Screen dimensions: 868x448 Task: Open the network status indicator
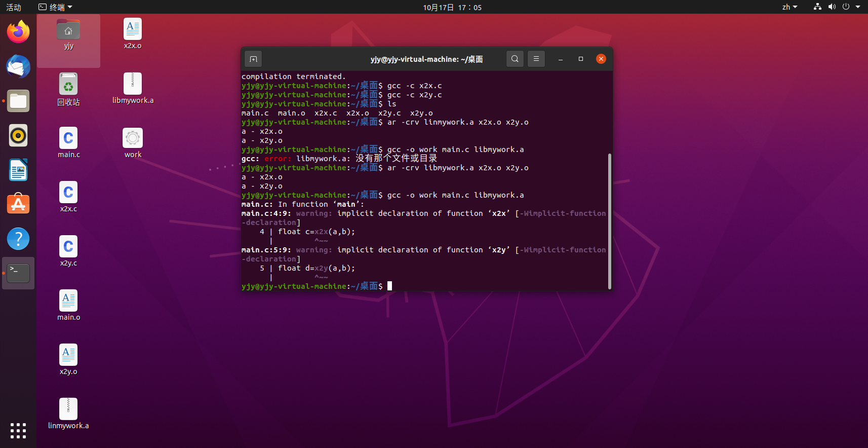pyautogui.click(x=817, y=7)
